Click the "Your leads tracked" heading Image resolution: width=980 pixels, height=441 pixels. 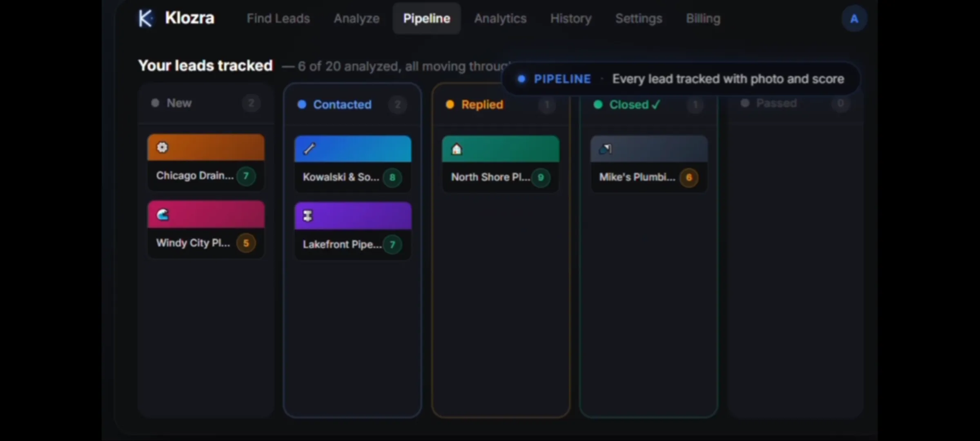coord(205,65)
